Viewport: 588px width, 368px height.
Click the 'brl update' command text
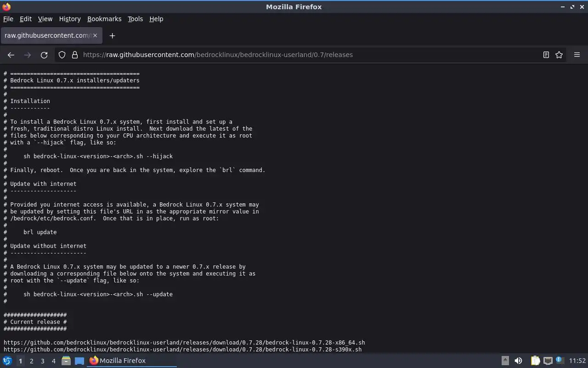coord(40,232)
